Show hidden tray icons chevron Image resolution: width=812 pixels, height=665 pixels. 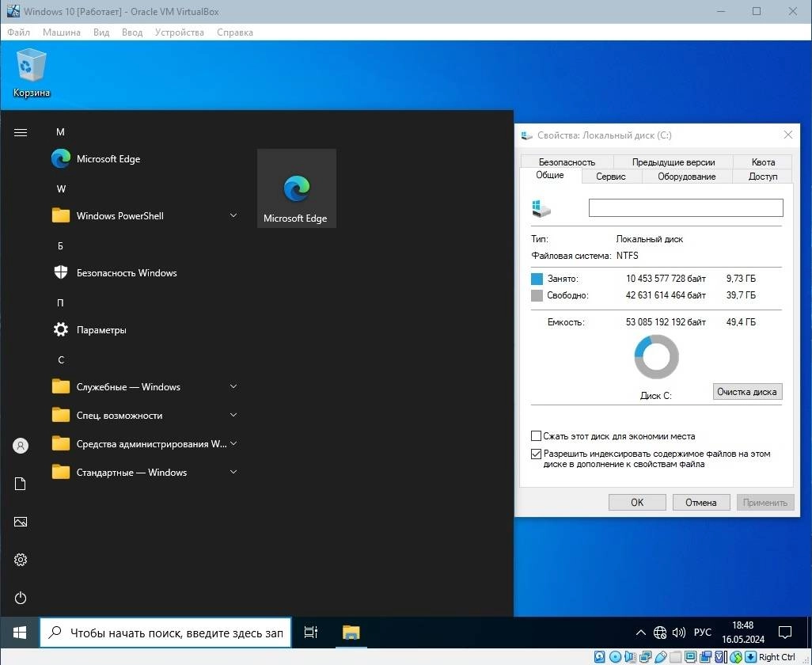[x=640, y=633]
